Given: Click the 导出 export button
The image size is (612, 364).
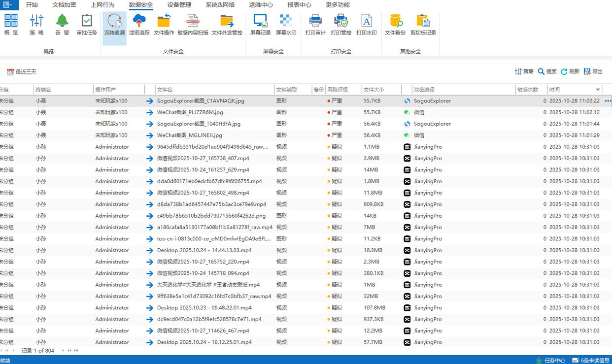Looking at the screenshot, I should 593,71.
